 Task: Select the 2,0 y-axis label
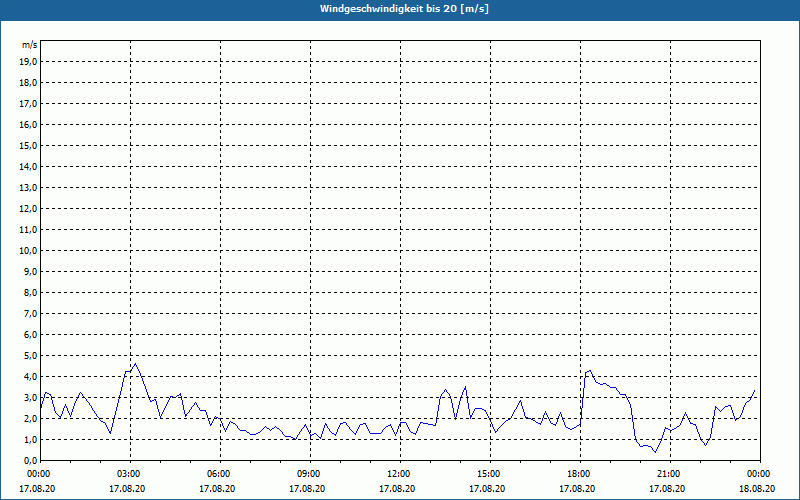31,418
